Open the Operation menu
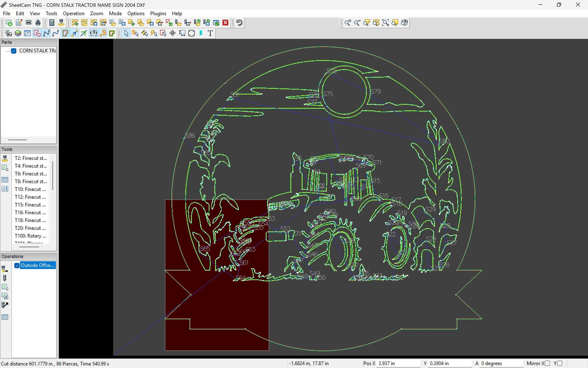Screen dimensions: 588x368 point(73,13)
